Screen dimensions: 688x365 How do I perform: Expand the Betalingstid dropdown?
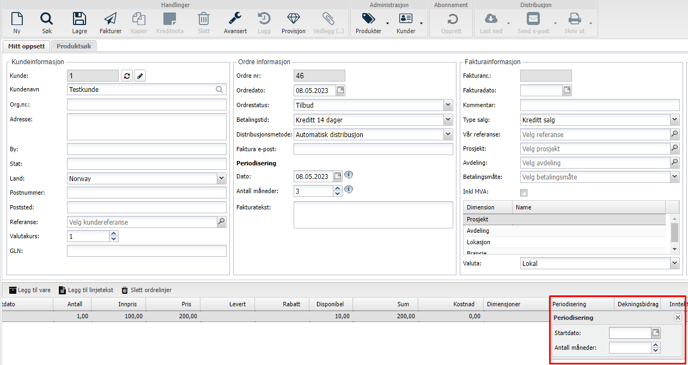[448, 120]
